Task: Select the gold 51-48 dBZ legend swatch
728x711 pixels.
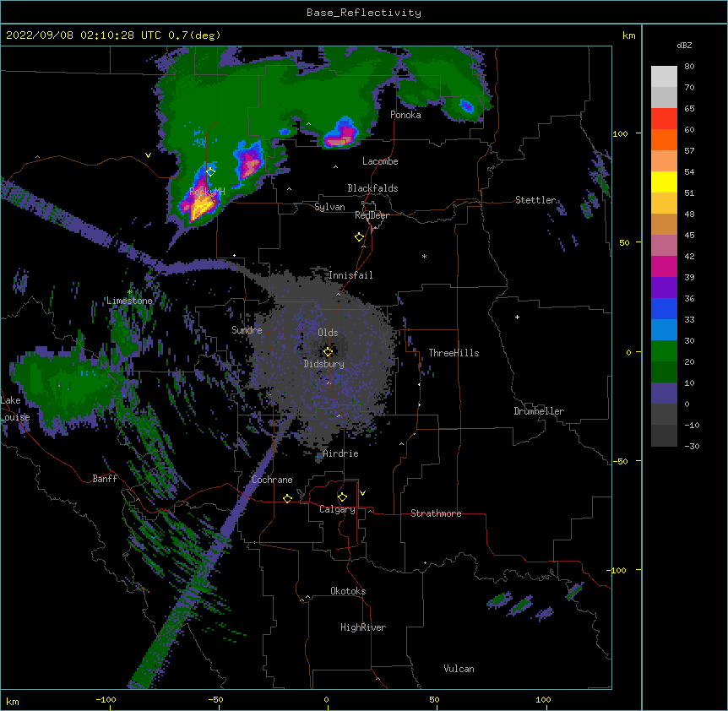Action: click(x=664, y=203)
